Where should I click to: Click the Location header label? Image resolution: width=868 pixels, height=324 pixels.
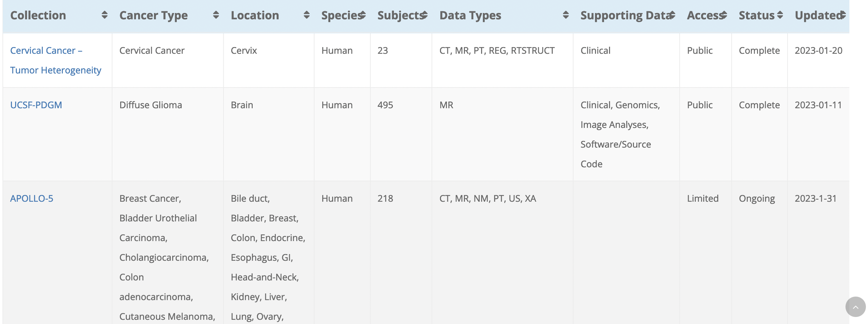pyautogui.click(x=255, y=15)
